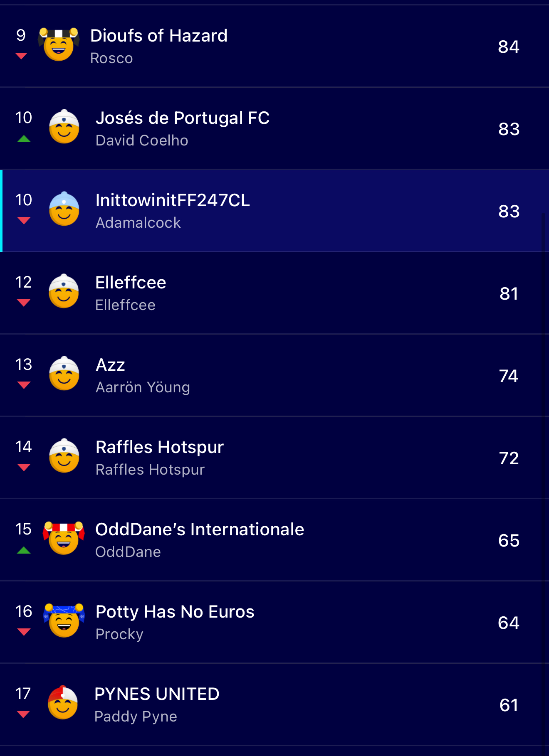Viewport: 549px width, 756px height.
Task: Click the red down arrow under rank 9
Action: pos(21,56)
